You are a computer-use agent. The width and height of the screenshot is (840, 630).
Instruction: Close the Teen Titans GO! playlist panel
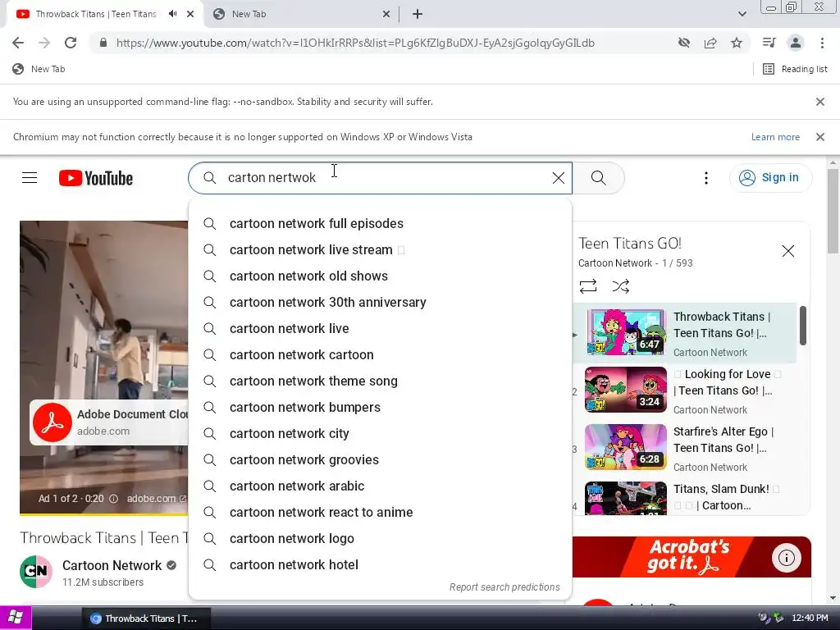(787, 251)
